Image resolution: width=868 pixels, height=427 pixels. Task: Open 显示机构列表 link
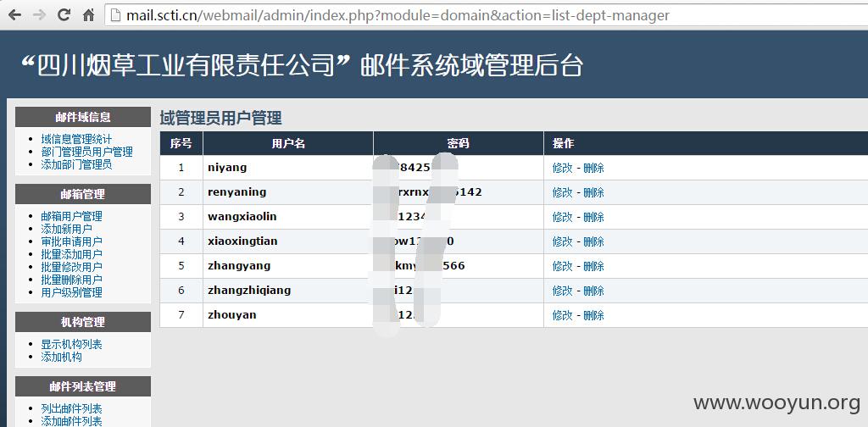coord(71,344)
